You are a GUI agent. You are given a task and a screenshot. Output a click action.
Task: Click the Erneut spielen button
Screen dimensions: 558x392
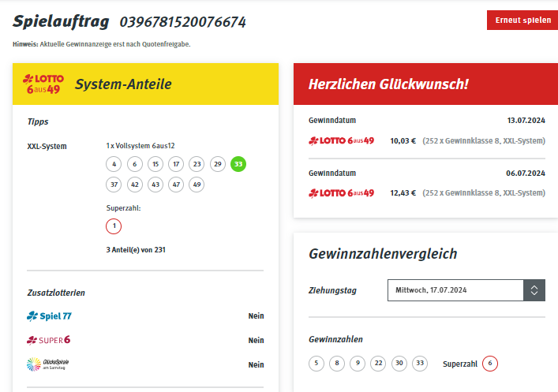click(522, 21)
